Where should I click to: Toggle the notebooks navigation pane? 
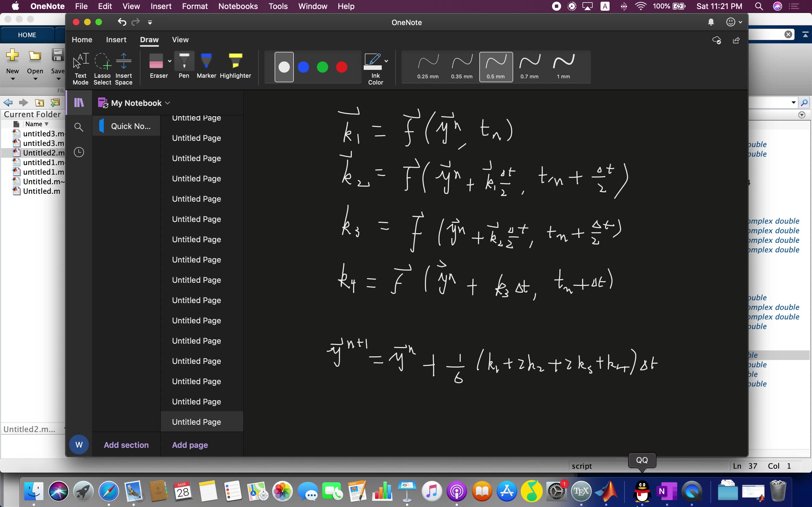79,103
